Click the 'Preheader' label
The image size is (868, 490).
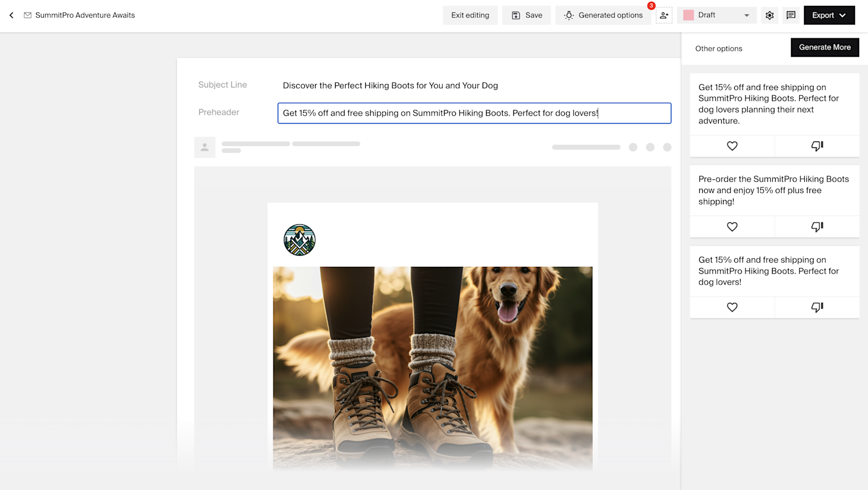218,112
